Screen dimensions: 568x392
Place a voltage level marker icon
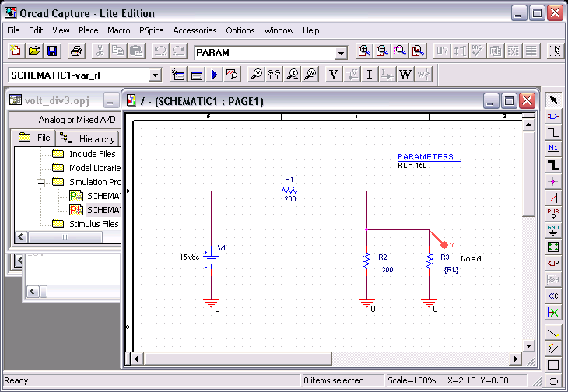coord(256,75)
